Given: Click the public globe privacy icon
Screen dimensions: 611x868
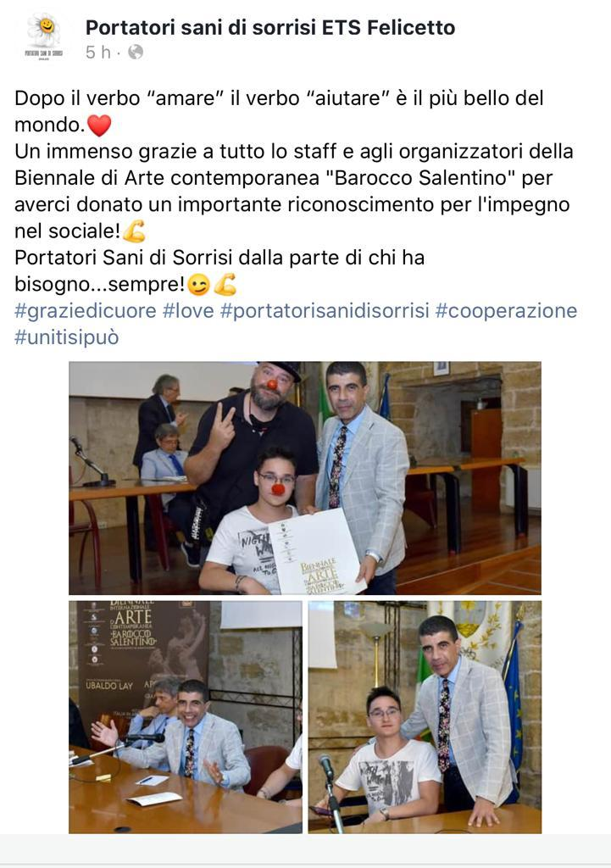Looking at the screenshot, I should pyautogui.click(x=136, y=52).
